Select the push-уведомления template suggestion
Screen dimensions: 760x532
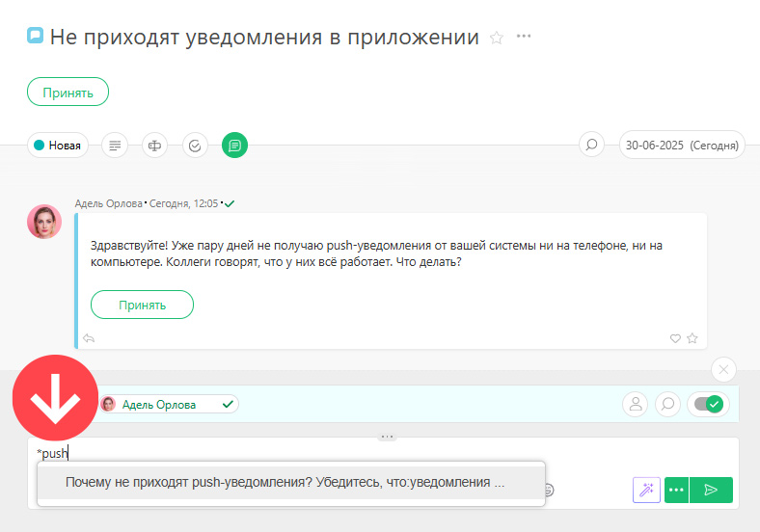pyautogui.click(x=291, y=483)
